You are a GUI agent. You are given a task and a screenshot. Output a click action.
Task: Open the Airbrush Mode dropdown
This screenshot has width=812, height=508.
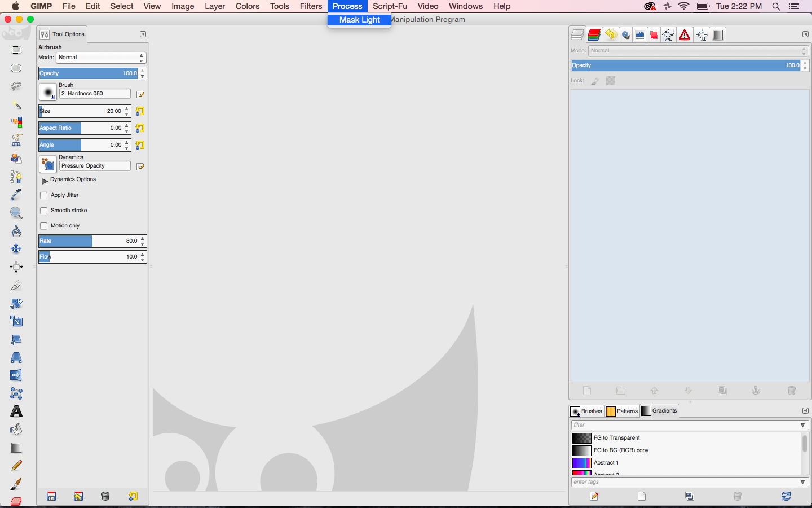(x=101, y=58)
